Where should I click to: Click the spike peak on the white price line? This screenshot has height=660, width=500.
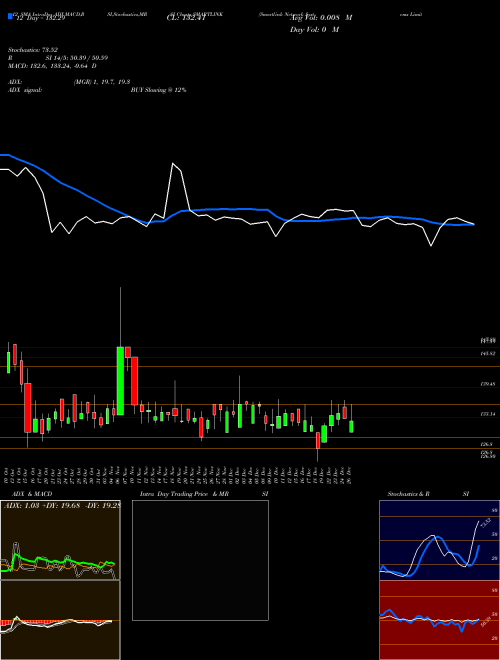[x=173, y=163]
